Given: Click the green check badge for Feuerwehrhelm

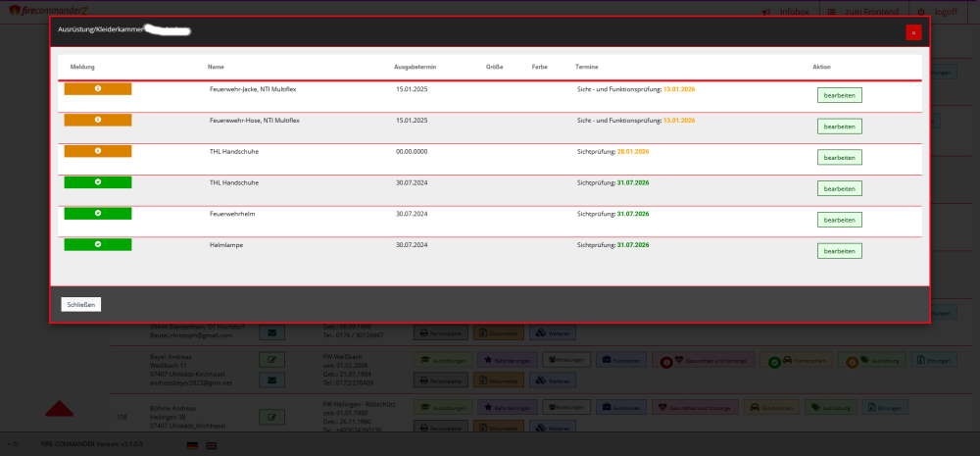Looking at the screenshot, I should [x=98, y=213].
